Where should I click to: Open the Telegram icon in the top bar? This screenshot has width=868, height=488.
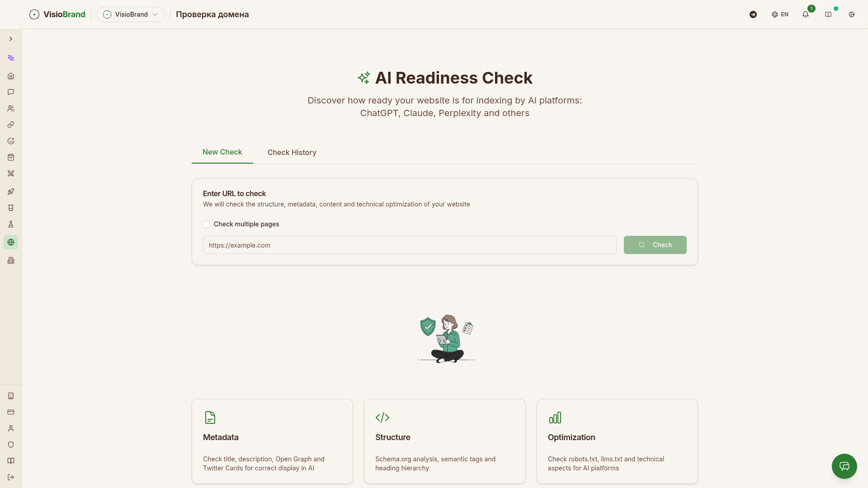point(753,14)
